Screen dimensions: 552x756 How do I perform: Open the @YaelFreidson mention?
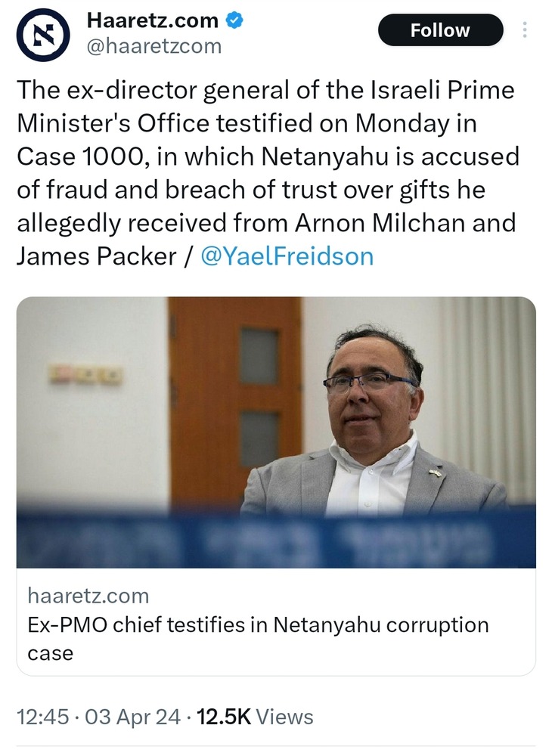287,256
